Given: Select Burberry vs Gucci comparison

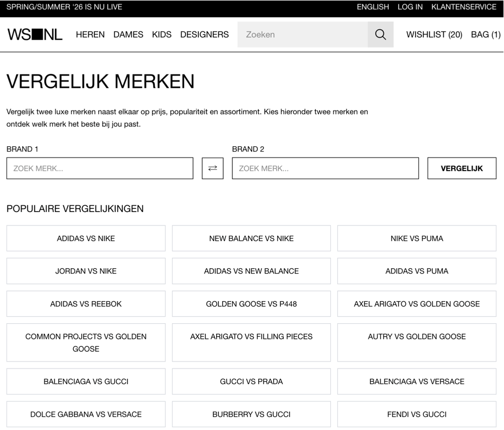Looking at the screenshot, I should (x=251, y=414).
